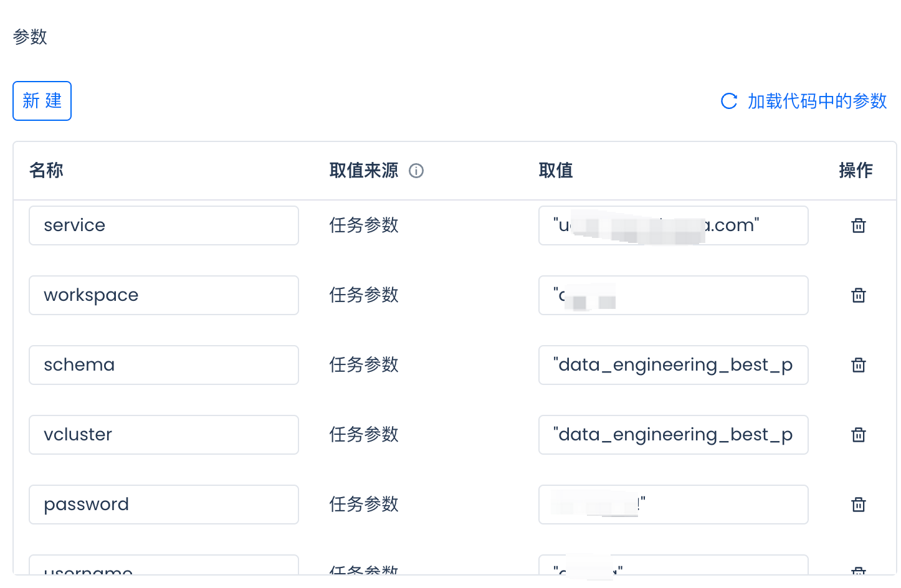Click the username name input field
The height and width of the screenshot is (588, 901).
pos(163,567)
